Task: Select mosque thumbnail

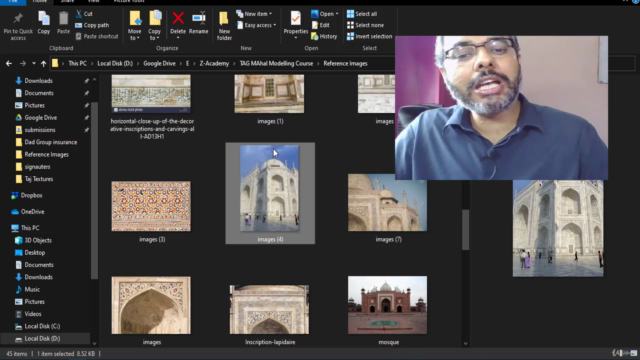Action: pyautogui.click(x=387, y=305)
